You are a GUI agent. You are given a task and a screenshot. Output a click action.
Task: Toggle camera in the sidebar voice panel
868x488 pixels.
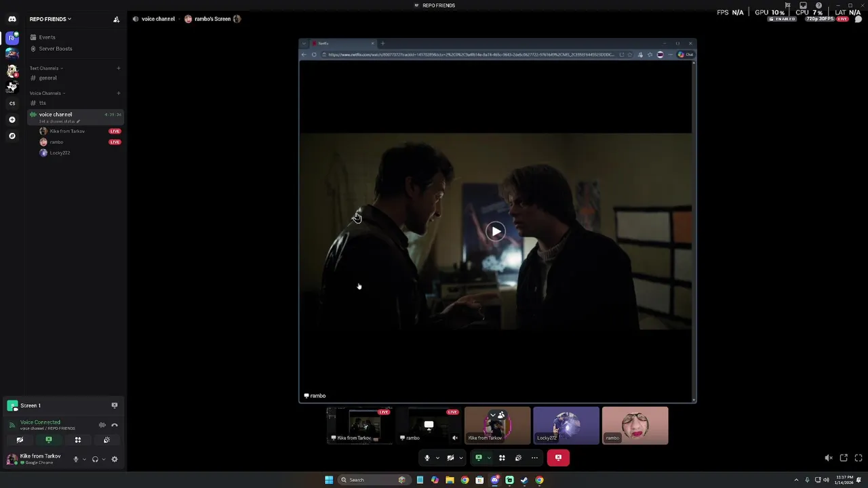(x=20, y=440)
